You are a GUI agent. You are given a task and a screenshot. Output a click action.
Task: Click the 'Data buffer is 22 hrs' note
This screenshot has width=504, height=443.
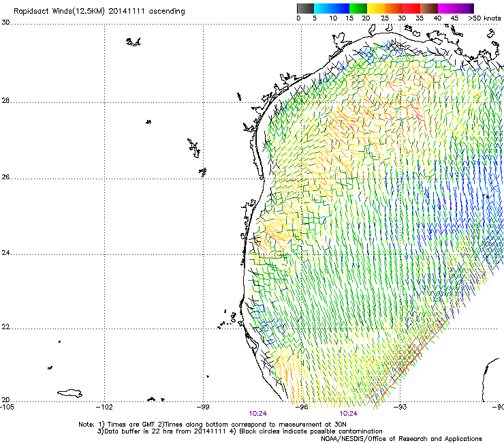(x=139, y=431)
